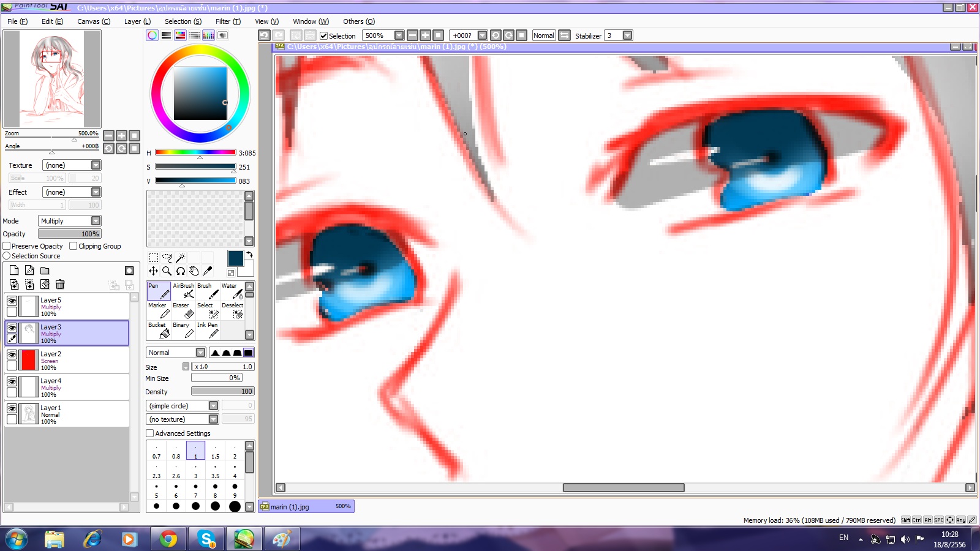Switch to the Eraser tool
The height and width of the screenshot is (551, 980).
coord(183,310)
